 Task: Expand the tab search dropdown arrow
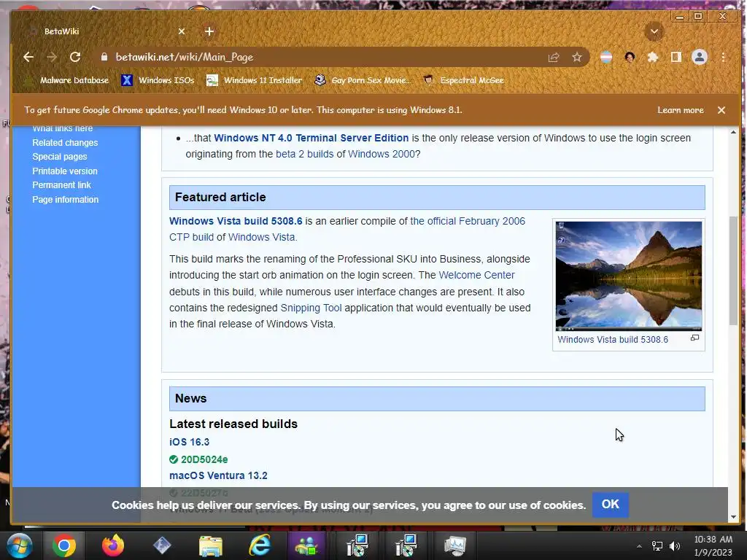pos(654,31)
